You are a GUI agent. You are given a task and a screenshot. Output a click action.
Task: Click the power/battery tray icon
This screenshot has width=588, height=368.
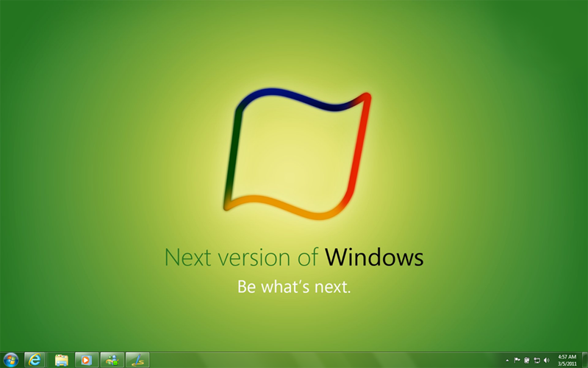coord(526,360)
